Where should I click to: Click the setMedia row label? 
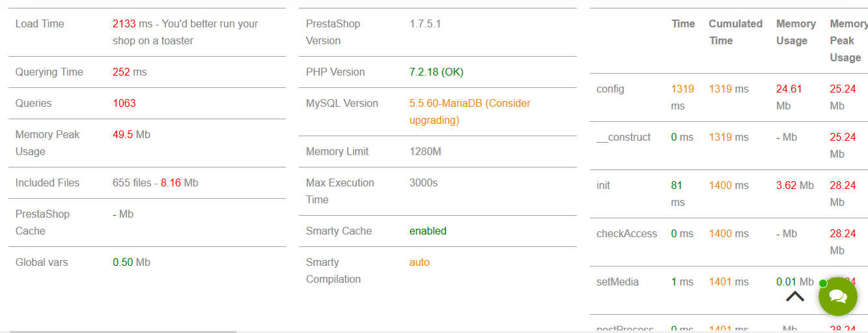617,282
